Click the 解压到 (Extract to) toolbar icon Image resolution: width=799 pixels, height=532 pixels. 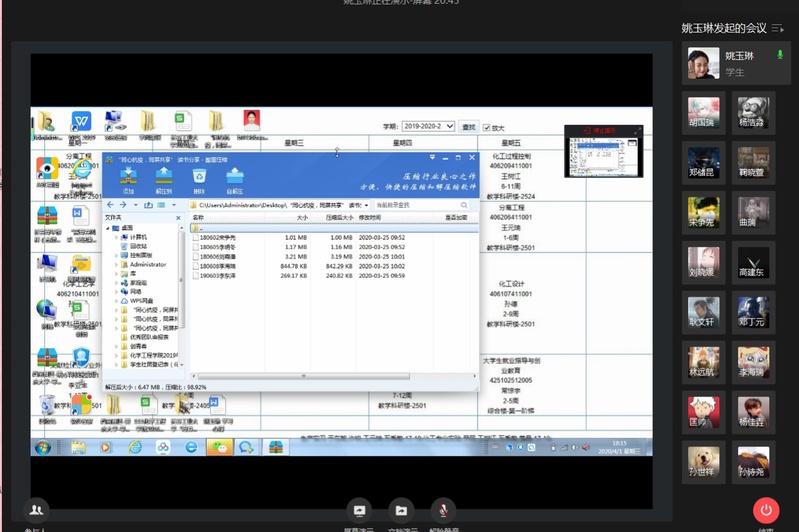click(x=163, y=178)
